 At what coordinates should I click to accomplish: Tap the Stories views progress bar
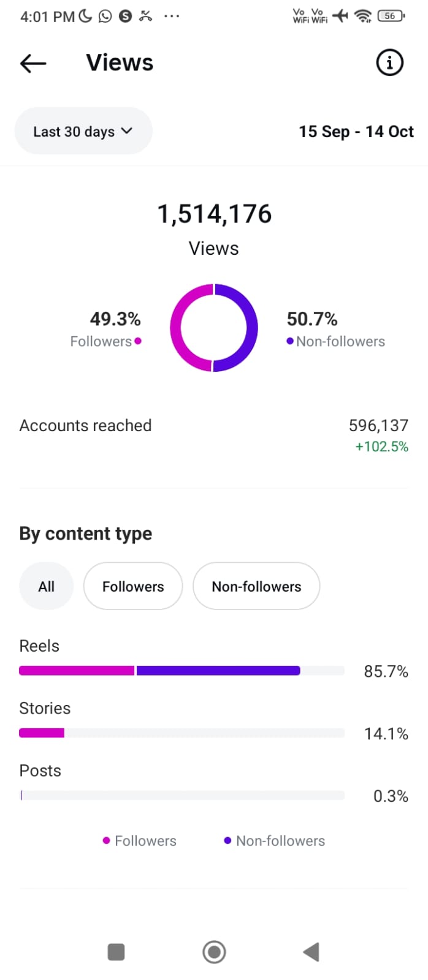[182, 733]
